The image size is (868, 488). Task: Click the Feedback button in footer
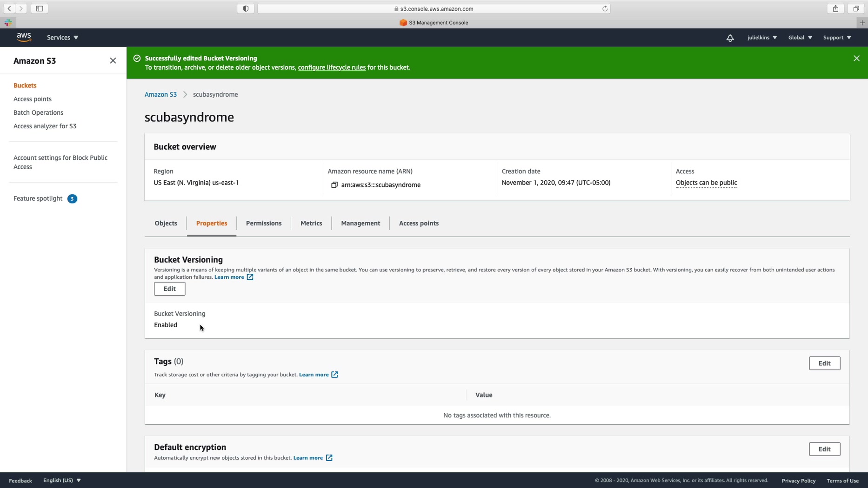tap(20, 481)
